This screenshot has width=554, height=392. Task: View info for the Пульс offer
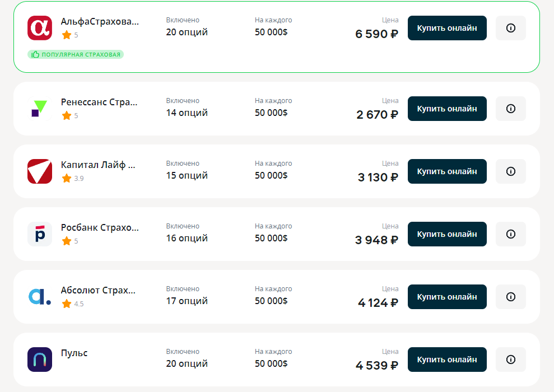(511, 360)
